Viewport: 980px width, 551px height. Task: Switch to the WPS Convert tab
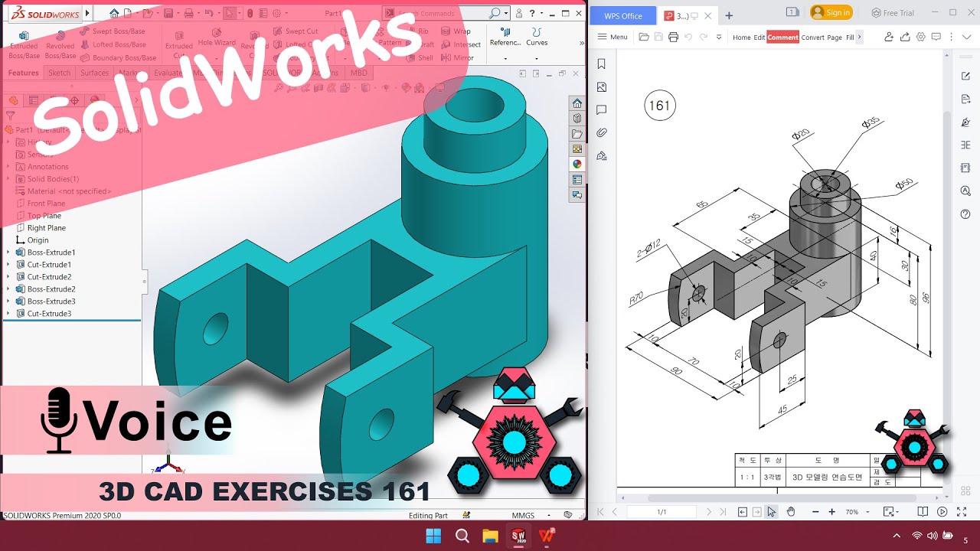812,37
